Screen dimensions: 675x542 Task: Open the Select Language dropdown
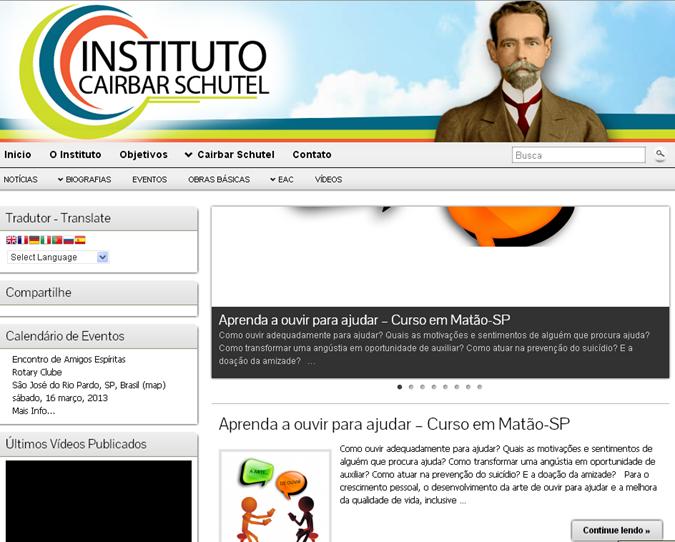coord(58,257)
